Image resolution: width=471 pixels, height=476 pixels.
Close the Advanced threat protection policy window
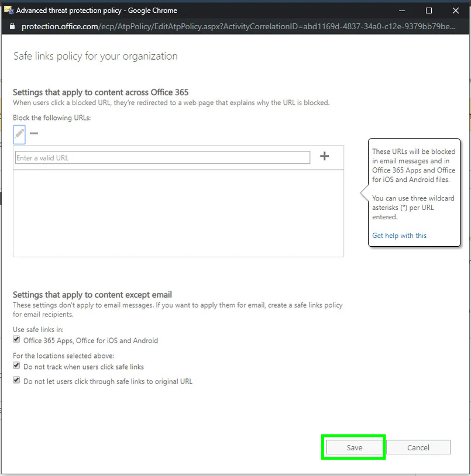click(456, 11)
